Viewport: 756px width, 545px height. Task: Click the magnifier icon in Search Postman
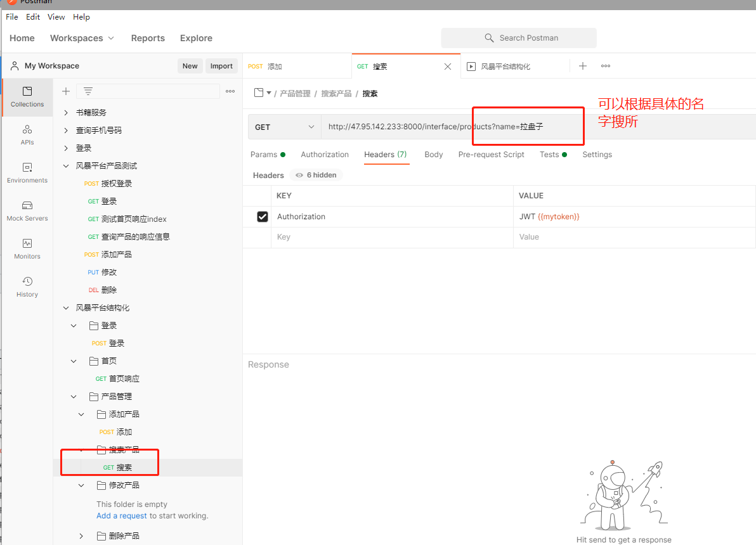[489, 37]
